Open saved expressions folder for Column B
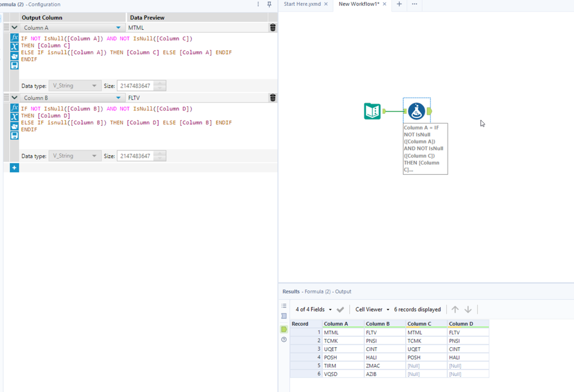The height and width of the screenshot is (392, 574). pyautogui.click(x=14, y=126)
